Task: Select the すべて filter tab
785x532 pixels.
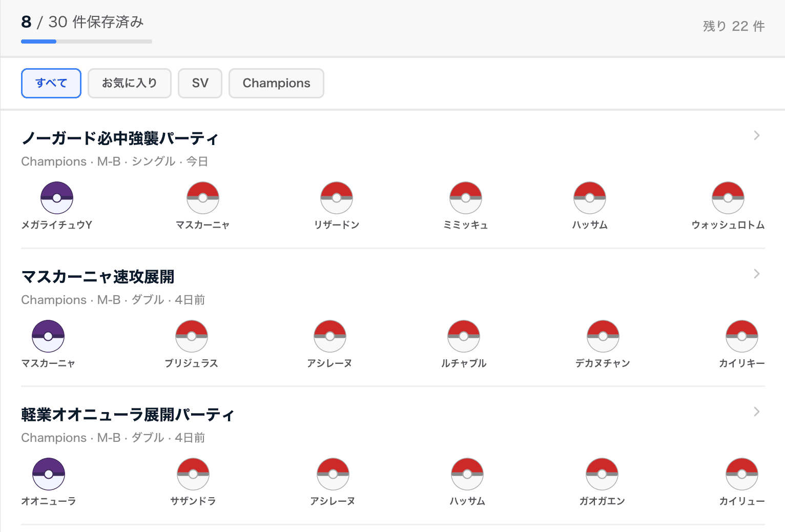Action: pyautogui.click(x=51, y=83)
